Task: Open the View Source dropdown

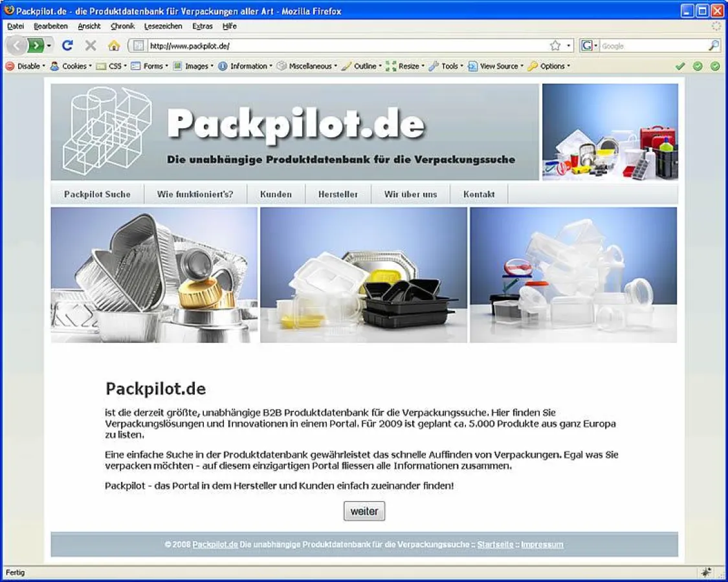Action: pos(496,66)
